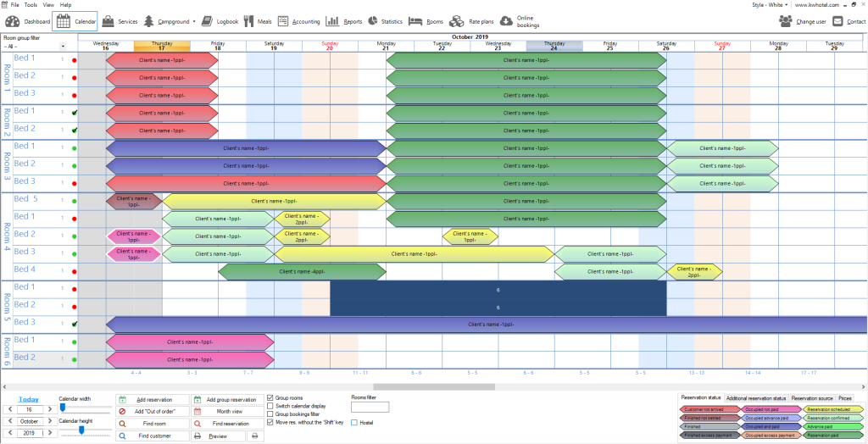Click the Add group reservation button
This screenshot has height=444, width=868.
click(227, 400)
